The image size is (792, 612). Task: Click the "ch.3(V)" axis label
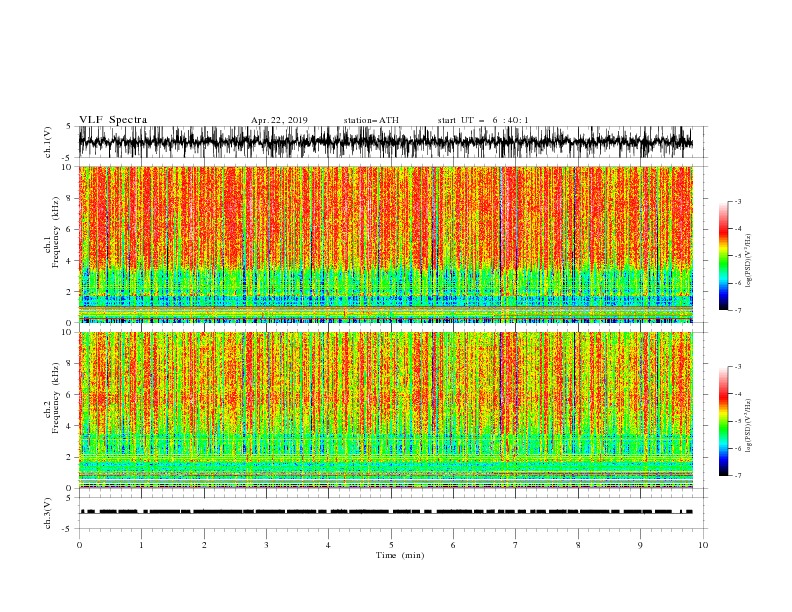(49, 513)
